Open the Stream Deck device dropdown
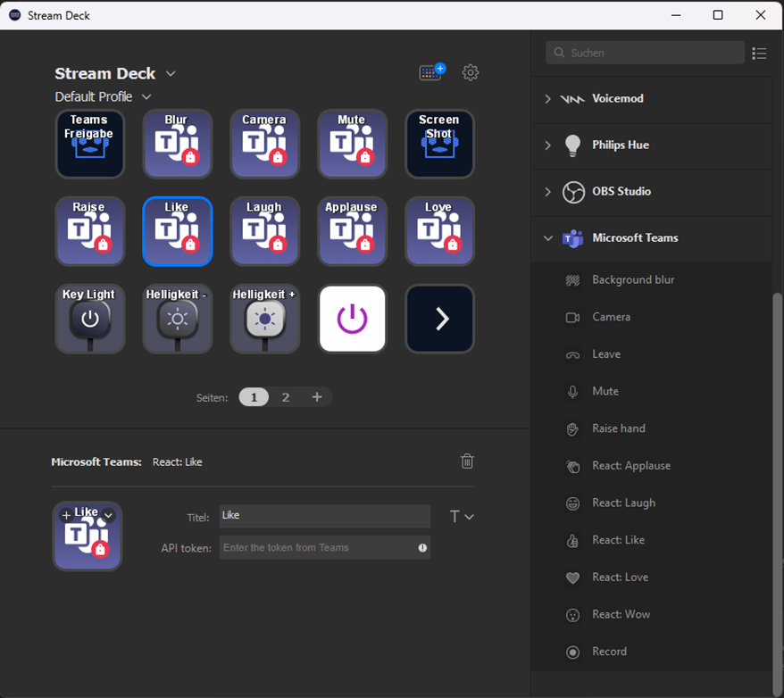 pyautogui.click(x=171, y=73)
